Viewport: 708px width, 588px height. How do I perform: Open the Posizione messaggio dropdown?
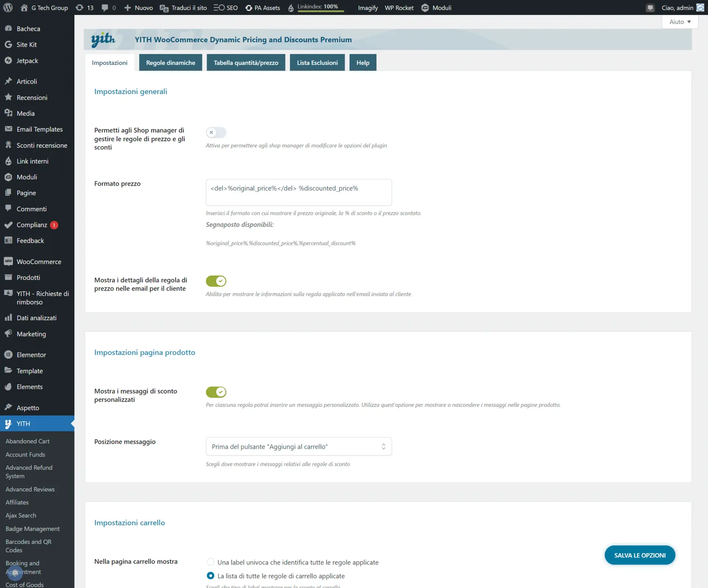pos(299,446)
